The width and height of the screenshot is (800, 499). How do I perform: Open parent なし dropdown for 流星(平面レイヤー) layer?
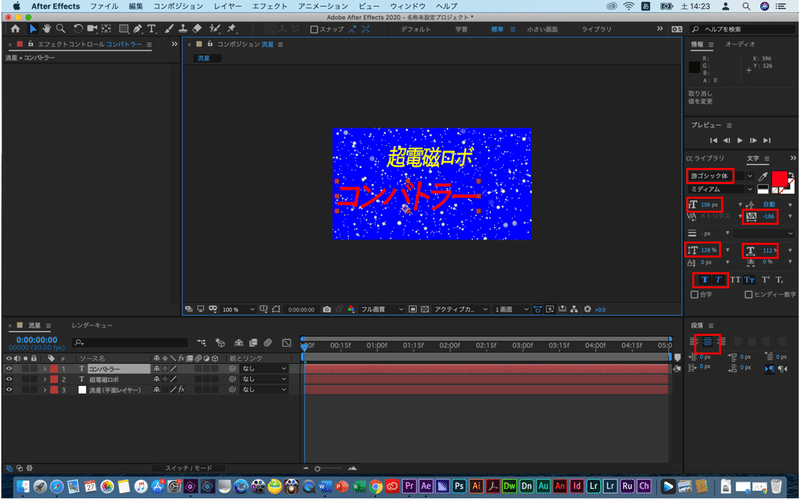264,390
